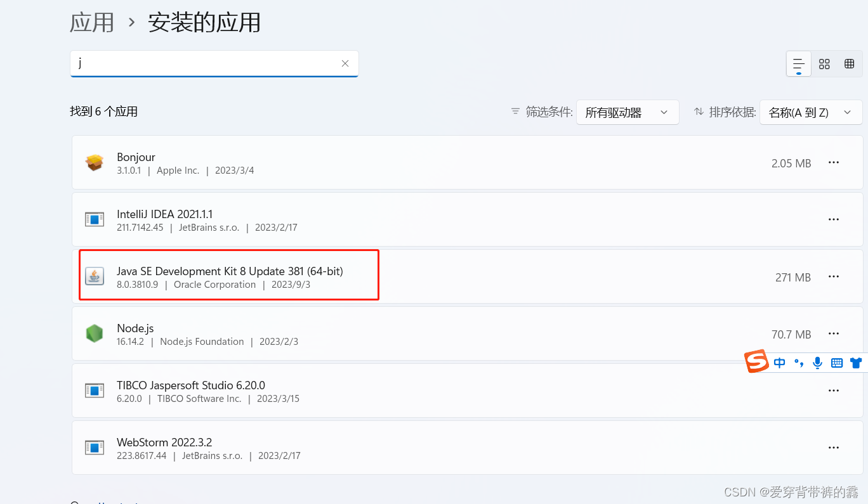Screen dimensions: 868x504
Task: Click Node.js Foundation publisher text
Action: tap(202, 342)
